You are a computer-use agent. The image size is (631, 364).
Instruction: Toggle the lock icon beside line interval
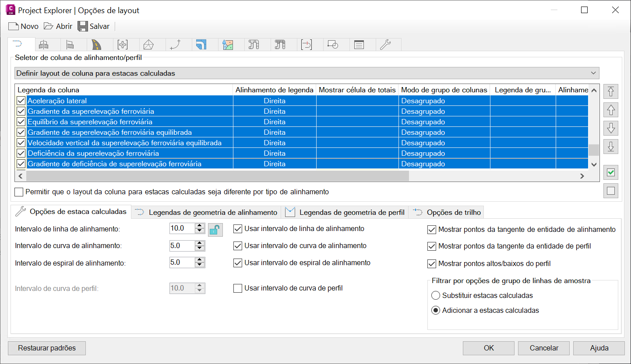coord(215,229)
